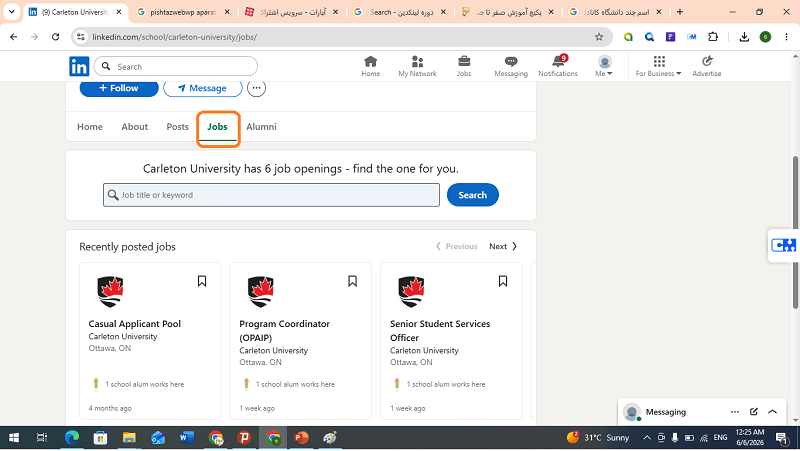Show hidden system tray icons
Image resolution: width=800 pixels, height=451 pixels.
click(647, 438)
